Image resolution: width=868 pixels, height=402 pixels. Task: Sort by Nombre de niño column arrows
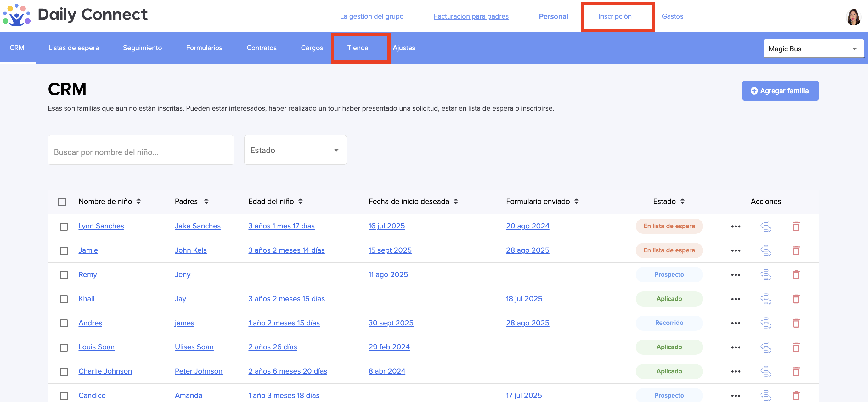pos(138,201)
